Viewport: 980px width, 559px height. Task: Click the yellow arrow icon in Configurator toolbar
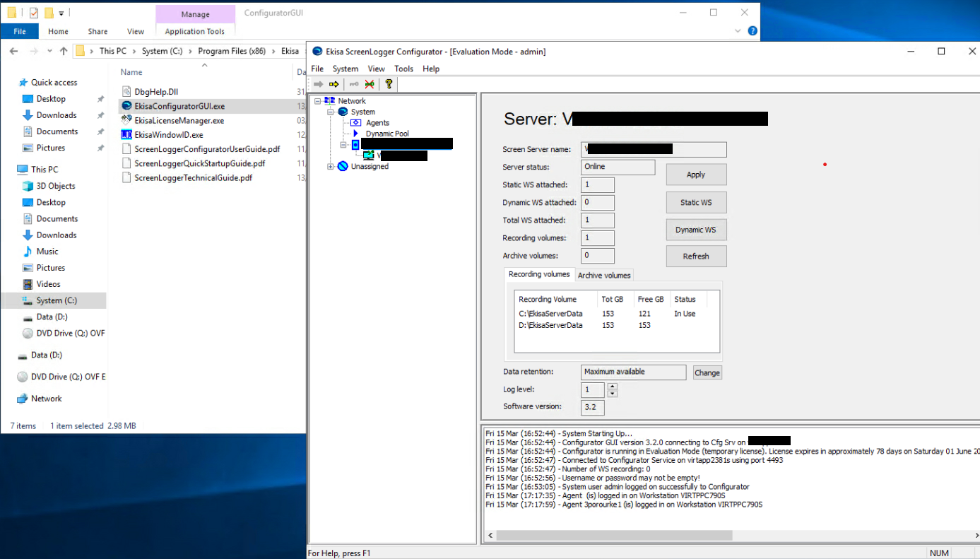[334, 84]
